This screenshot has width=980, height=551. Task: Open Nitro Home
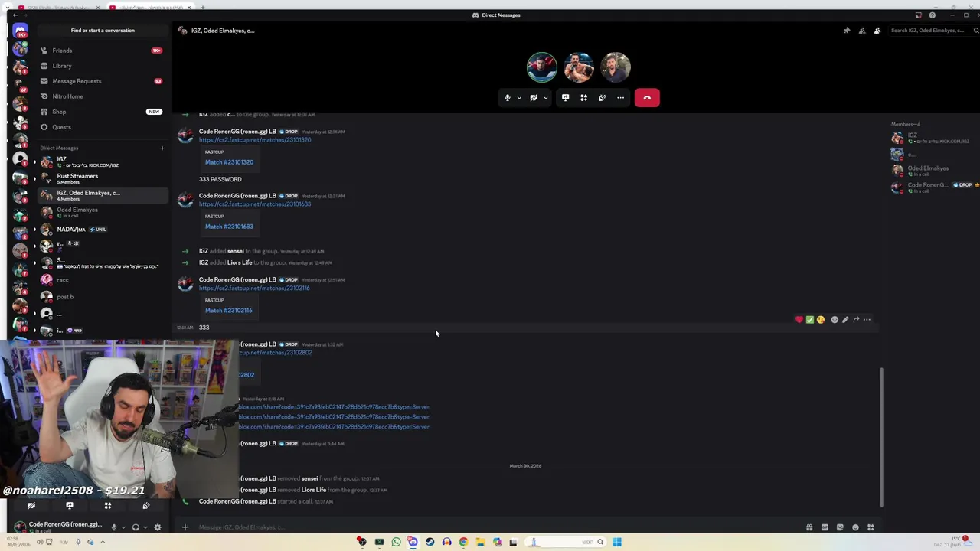click(x=102, y=96)
